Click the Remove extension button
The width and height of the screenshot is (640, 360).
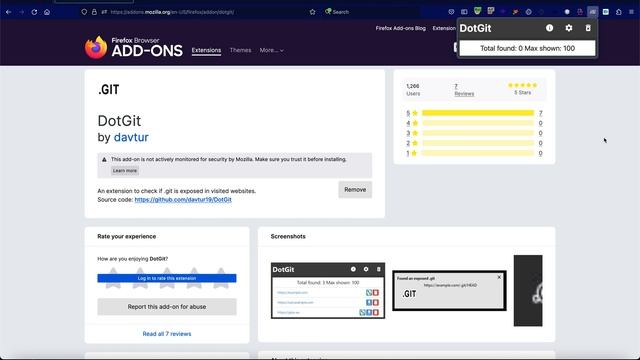coord(355,189)
